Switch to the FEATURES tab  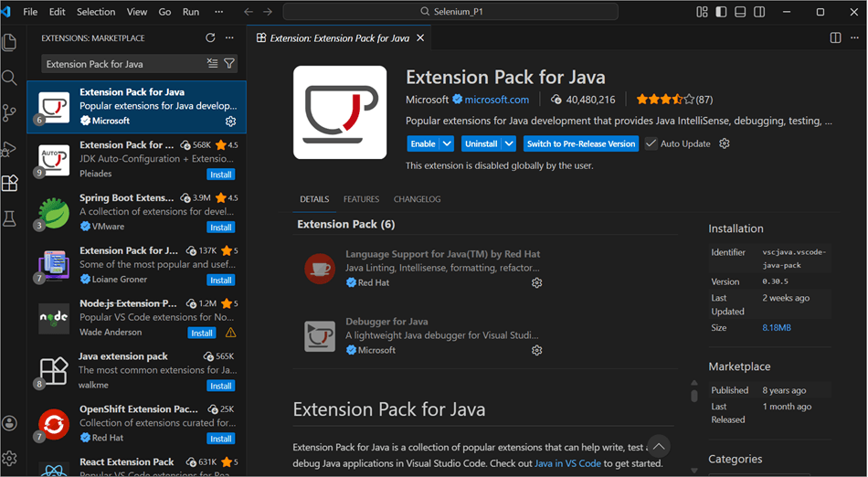coord(361,199)
